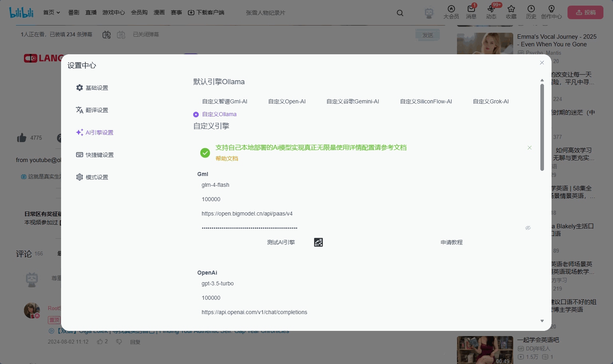The width and height of the screenshot is (613, 364).
Task: Open 翻译设置 in settings sidebar
Action: [92, 110]
